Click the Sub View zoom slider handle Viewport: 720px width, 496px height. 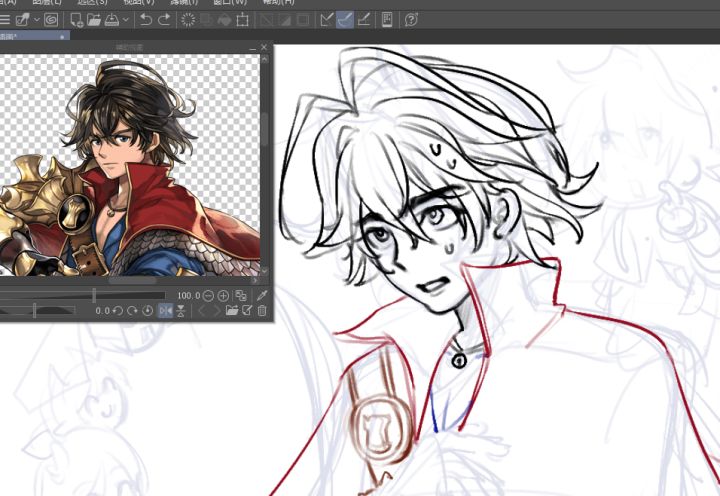point(94,296)
